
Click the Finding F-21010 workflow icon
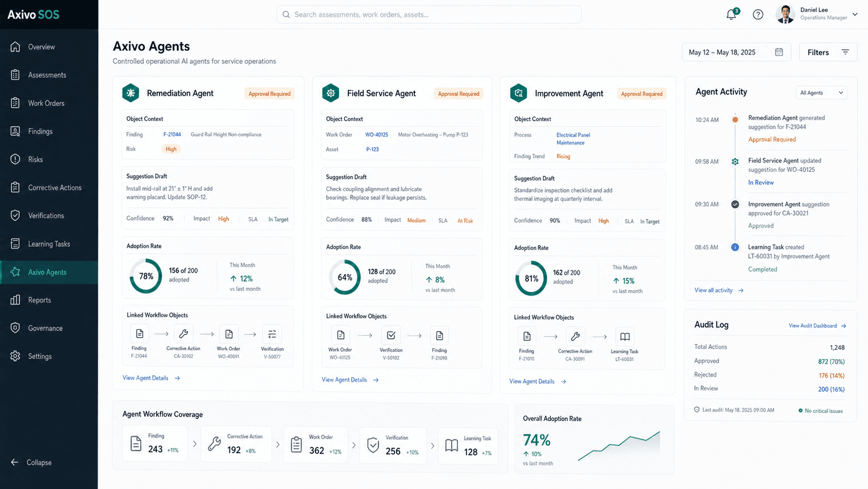click(x=526, y=337)
